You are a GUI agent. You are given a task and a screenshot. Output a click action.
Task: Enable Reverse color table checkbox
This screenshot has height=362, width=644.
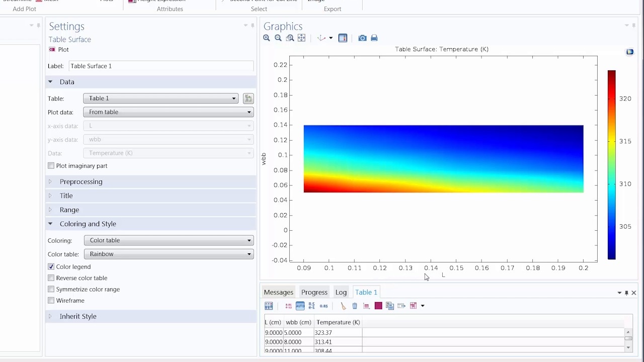coord(51,278)
